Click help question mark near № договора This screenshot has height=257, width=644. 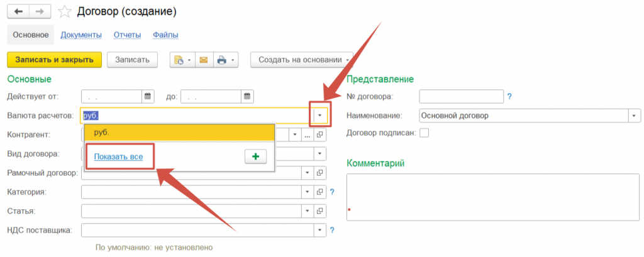point(509,97)
